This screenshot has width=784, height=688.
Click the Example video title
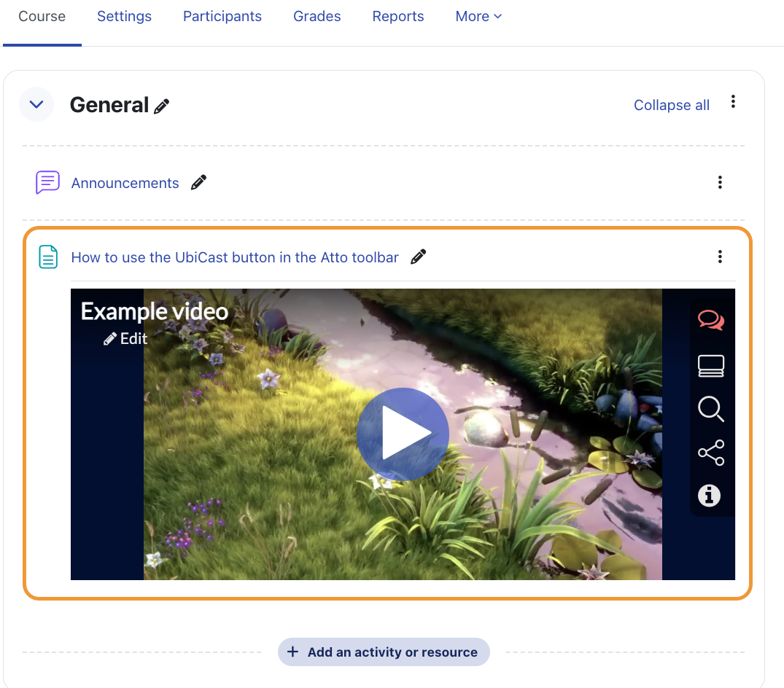(155, 311)
